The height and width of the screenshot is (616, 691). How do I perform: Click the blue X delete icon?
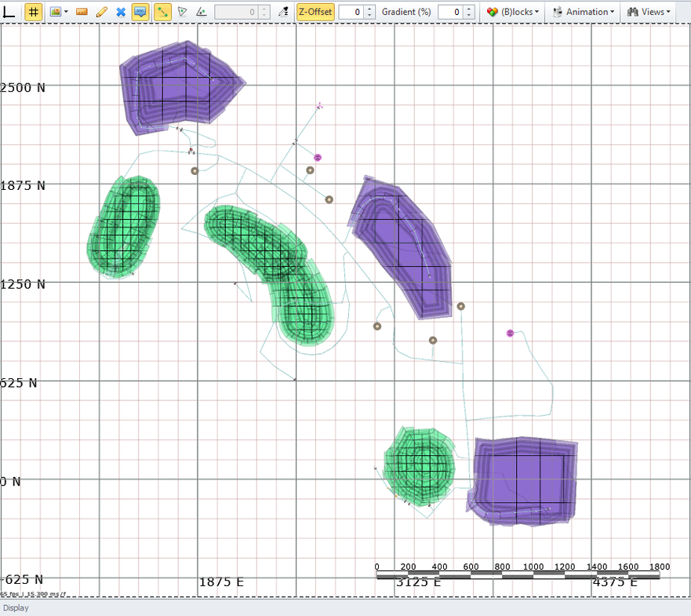click(x=121, y=12)
